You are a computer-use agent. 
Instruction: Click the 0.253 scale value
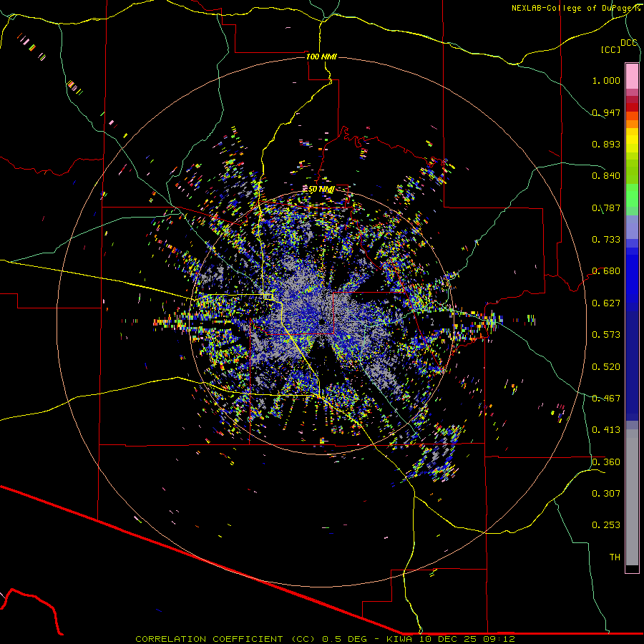tap(606, 525)
